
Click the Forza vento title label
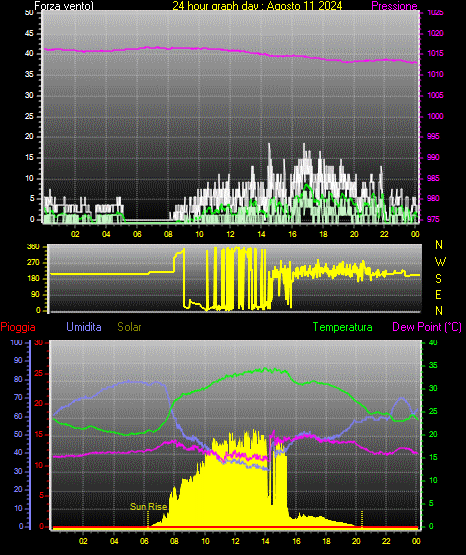64,6
